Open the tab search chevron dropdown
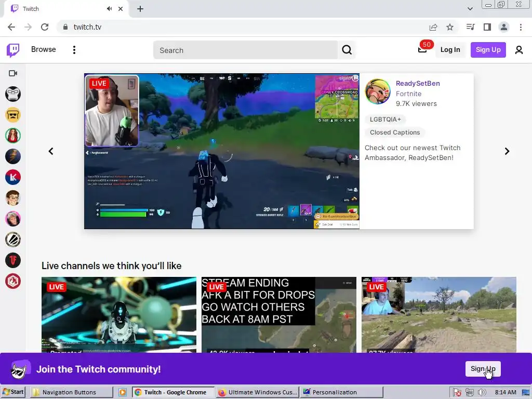Screen dimensions: 532x399 (470, 9)
